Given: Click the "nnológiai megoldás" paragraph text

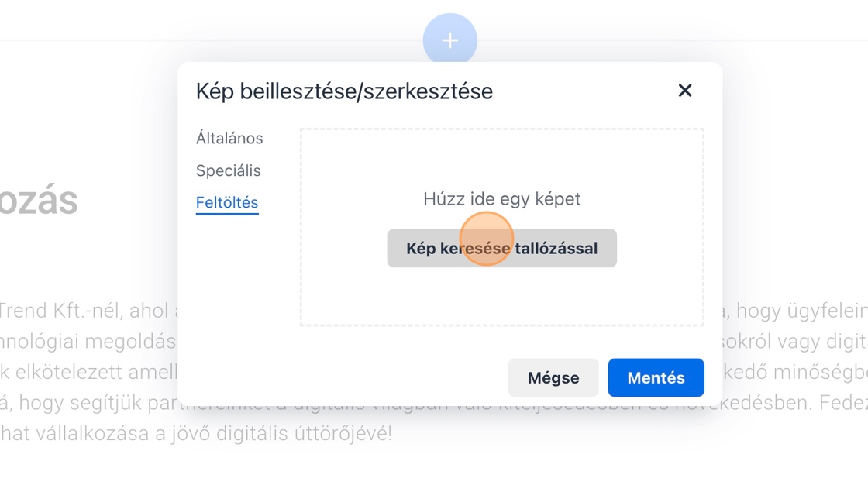Looking at the screenshot, I should (x=87, y=342).
